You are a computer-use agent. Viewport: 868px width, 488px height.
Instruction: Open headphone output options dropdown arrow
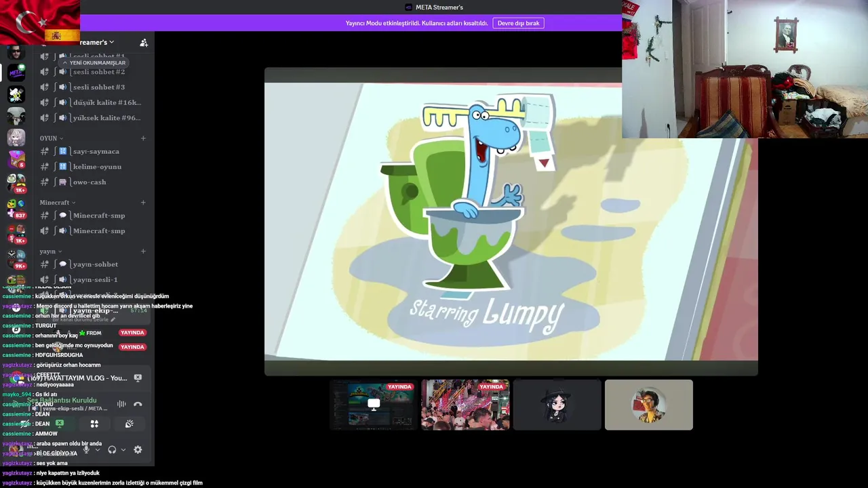pos(123,449)
